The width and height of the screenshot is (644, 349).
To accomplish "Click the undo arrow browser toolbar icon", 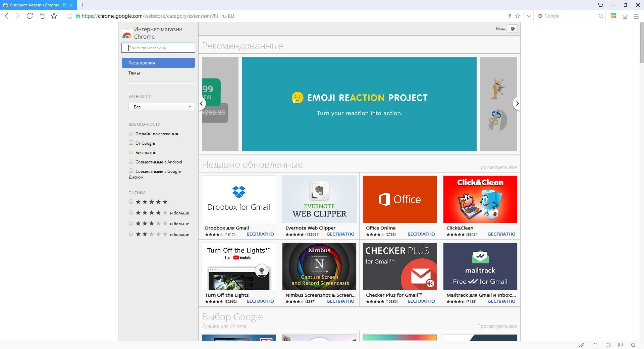I will (x=42, y=16).
